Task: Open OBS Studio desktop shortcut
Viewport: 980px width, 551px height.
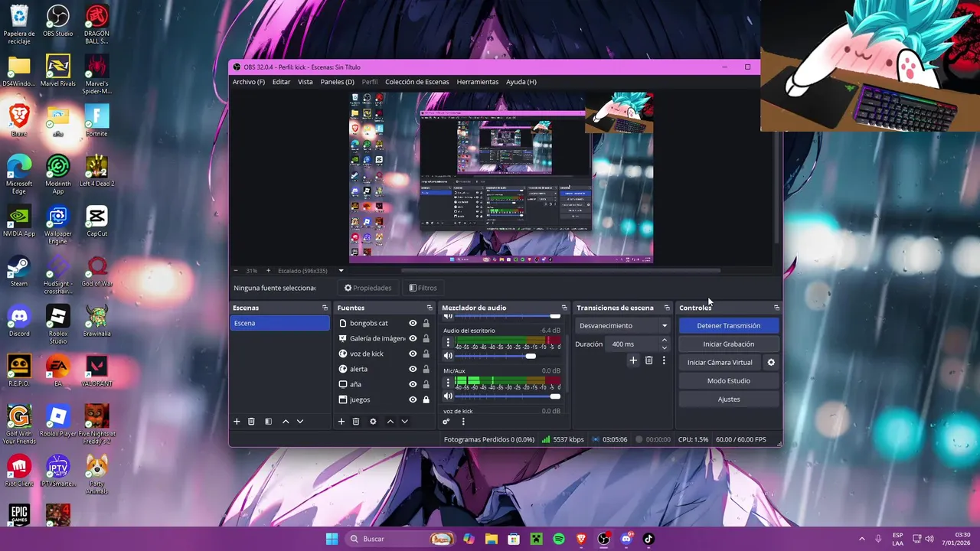Action: pyautogui.click(x=58, y=21)
